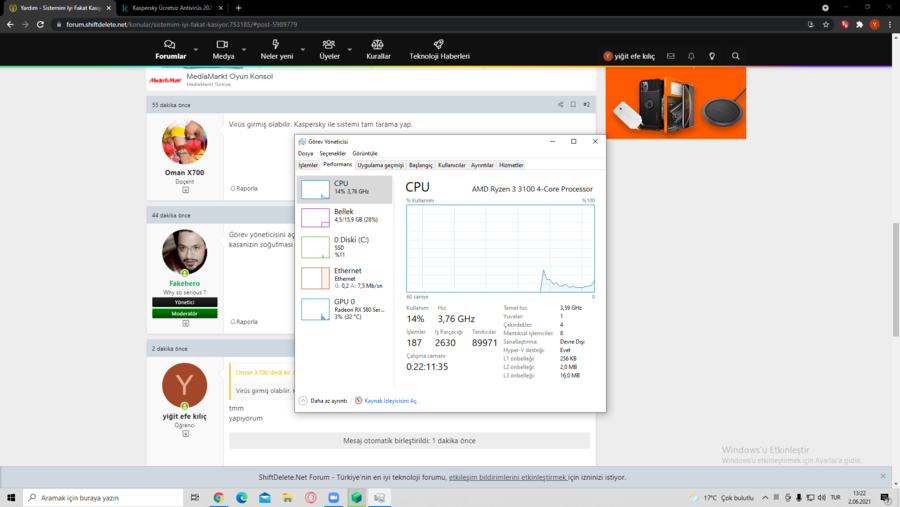Open Windows Start menu
The height and width of the screenshot is (507, 900).
point(11,497)
